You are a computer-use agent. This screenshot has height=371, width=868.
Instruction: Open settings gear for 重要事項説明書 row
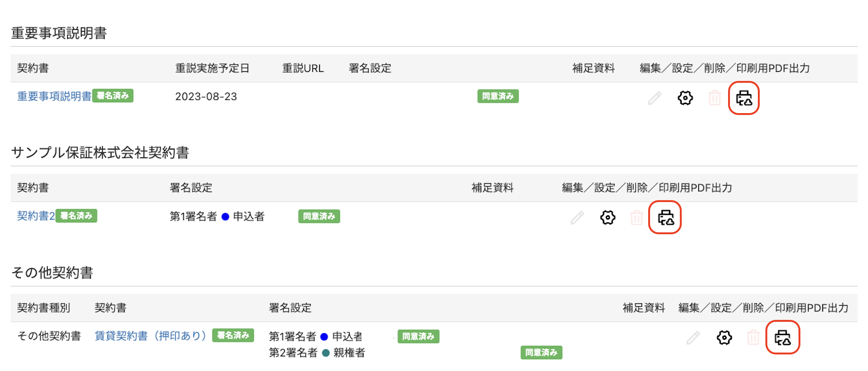coord(685,98)
